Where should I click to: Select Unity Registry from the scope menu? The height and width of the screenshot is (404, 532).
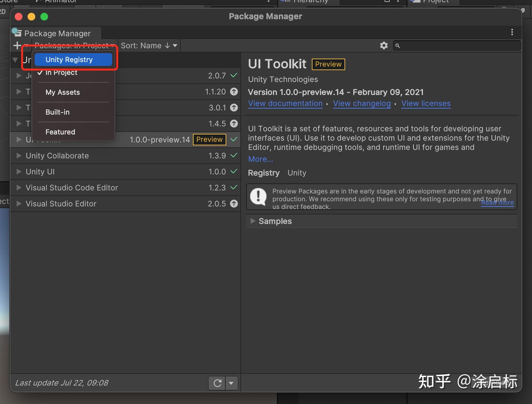(x=69, y=59)
